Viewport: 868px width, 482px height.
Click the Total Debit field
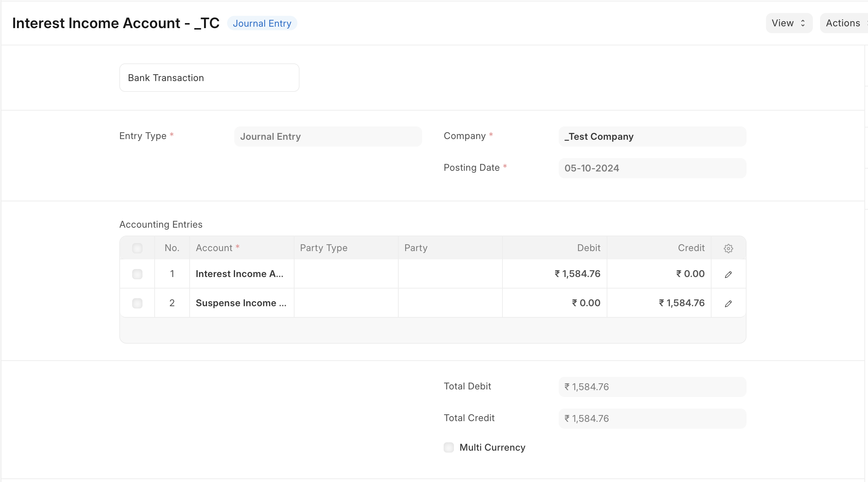coord(652,387)
